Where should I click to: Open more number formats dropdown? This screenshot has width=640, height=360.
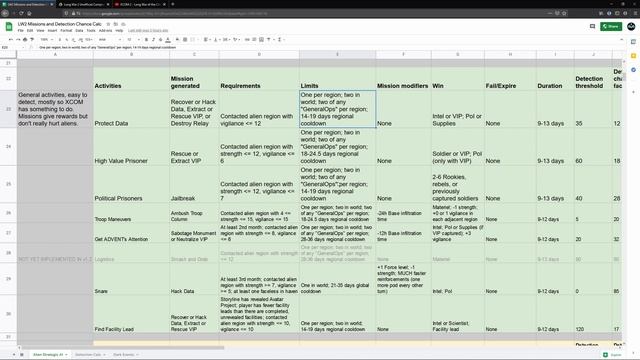(x=89, y=40)
